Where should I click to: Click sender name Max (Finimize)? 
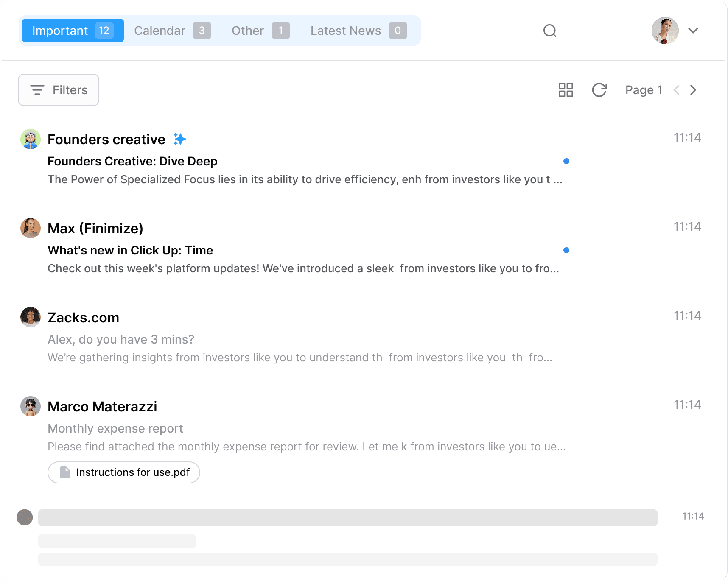[x=95, y=228]
